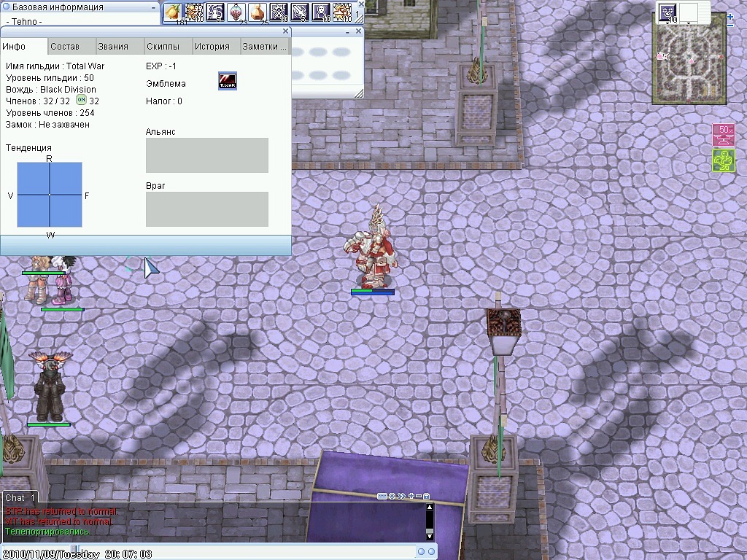747x560 pixels.
Task: Click the Тенденция alignment blue grid
Action: 50,195
